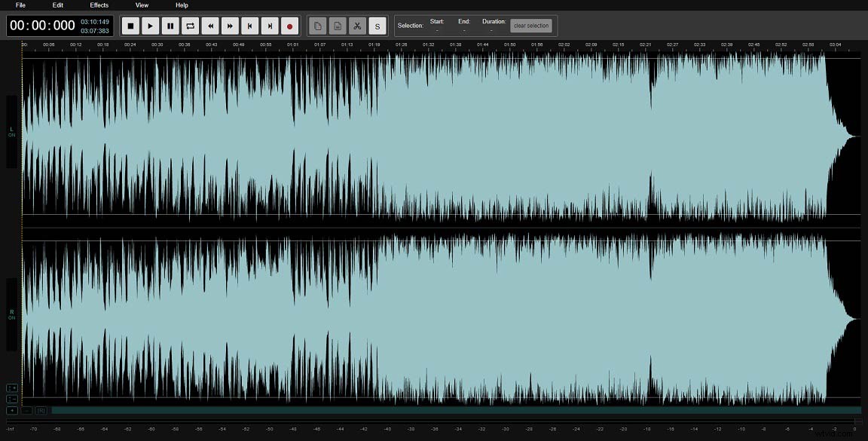
Task: Click the Fast Forward icon
Action: coord(230,26)
